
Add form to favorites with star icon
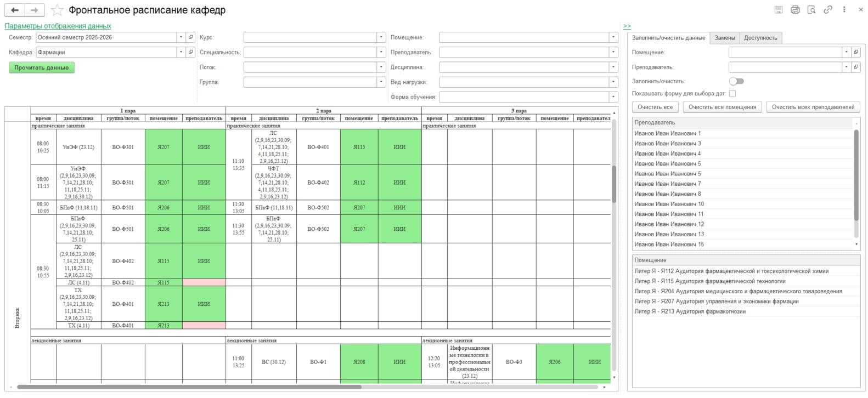[57, 10]
